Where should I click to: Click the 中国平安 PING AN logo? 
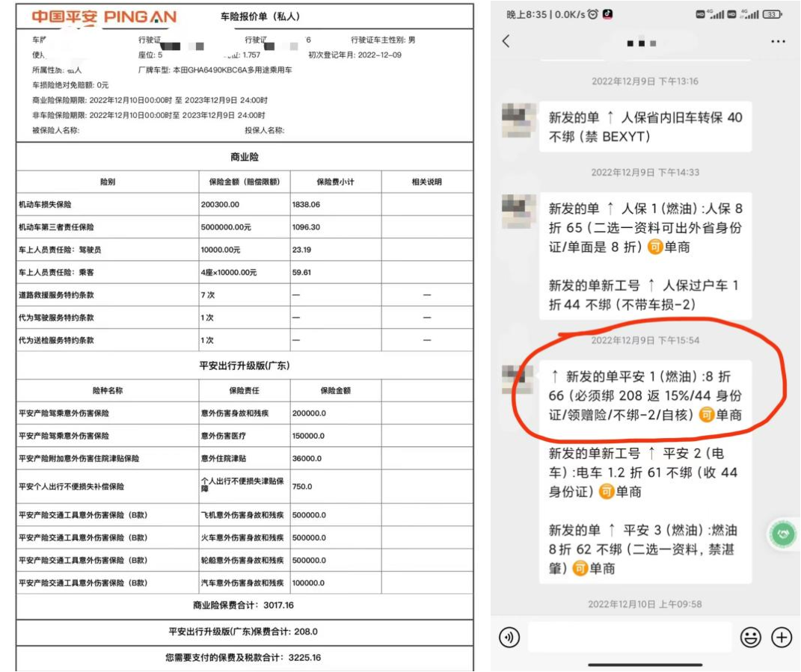[x=104, y=17]
